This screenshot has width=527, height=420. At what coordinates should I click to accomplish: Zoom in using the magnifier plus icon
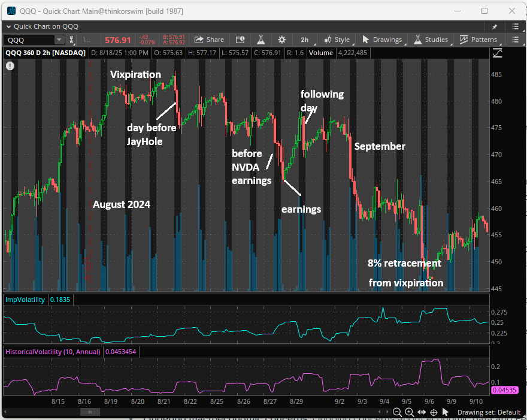pos(409,412)
